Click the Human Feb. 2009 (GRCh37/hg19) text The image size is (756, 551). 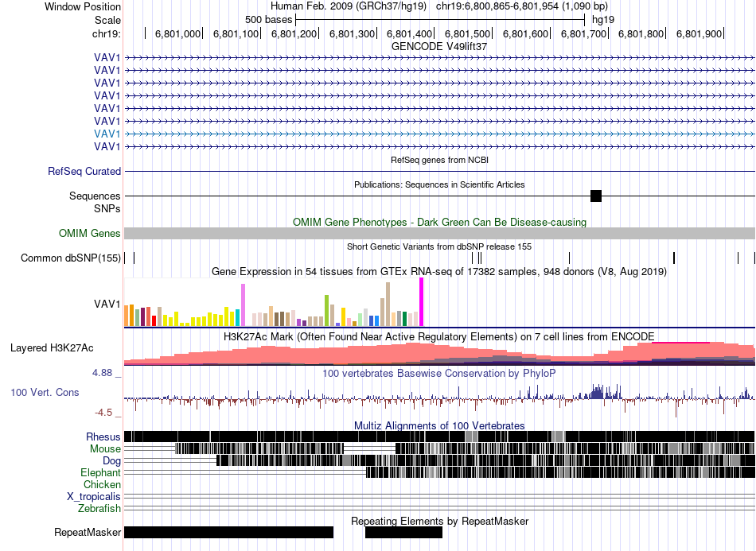pos(349,6)
